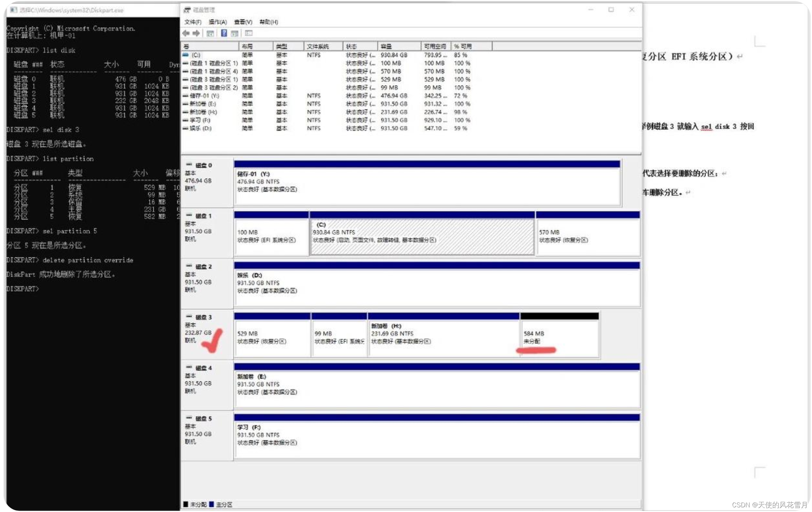Select the 储存-01 (Y:) partition block on disk 0
This screenshot has width=812, height=512.
(427, 183)
